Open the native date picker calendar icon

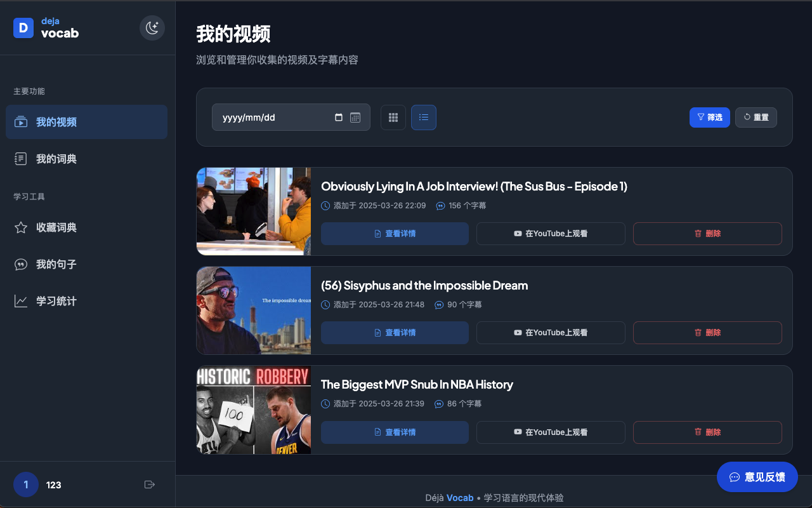(339, 117)
